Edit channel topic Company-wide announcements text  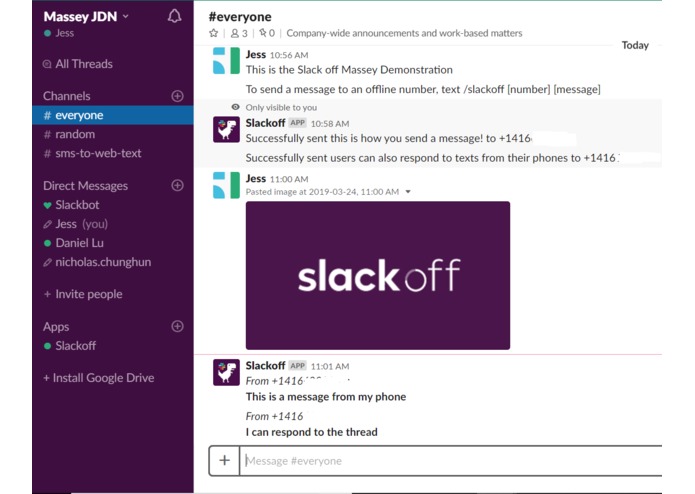(404, 33)
